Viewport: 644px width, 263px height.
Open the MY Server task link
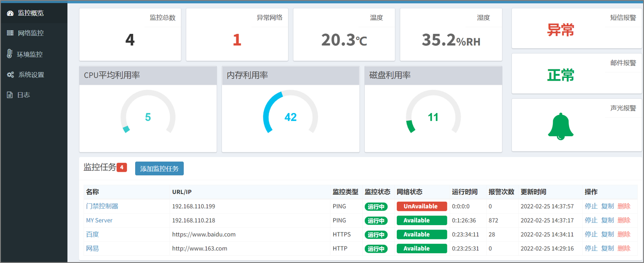[x=99, y=220]
